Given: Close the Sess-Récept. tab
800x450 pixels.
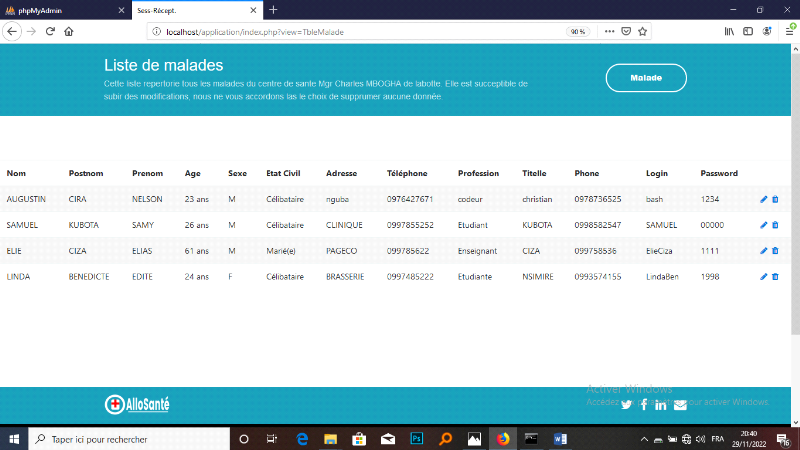Looking at the screenshot, I should coord(253,10).
